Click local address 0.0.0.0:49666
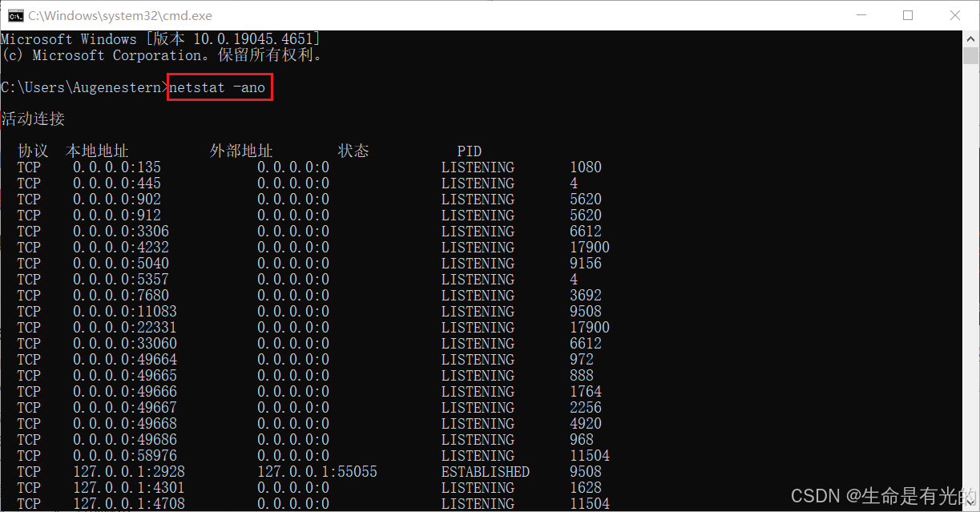The width and height of the screenshot is (980, 512). pos(125,392)
